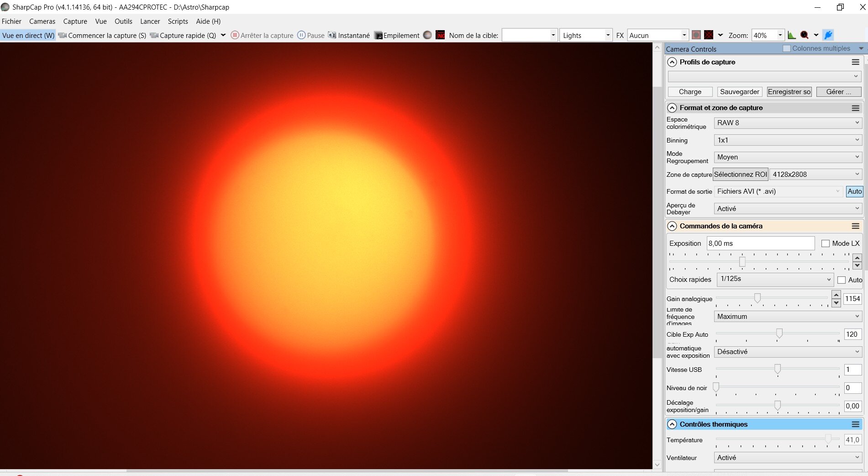Open the Choix rapides 1/125s dropdown
This screenshot has width=868, height=476.
click(775, 279)
